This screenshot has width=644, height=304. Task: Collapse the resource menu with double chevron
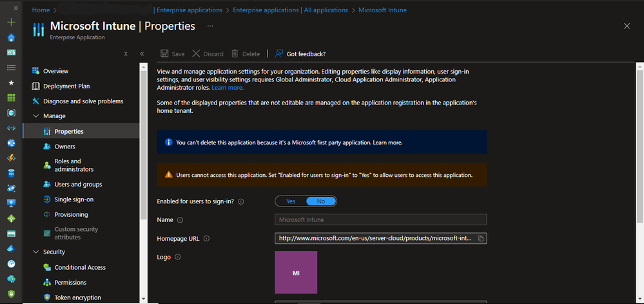(142, 54)
